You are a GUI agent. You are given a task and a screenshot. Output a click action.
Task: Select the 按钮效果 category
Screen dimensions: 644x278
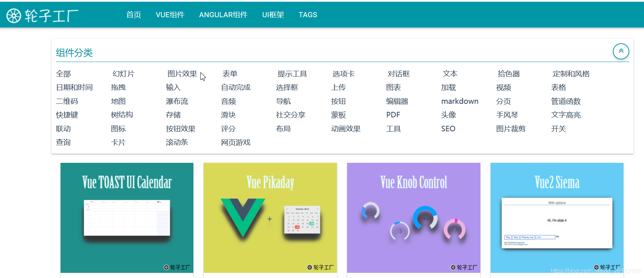(x=181, y=129)
